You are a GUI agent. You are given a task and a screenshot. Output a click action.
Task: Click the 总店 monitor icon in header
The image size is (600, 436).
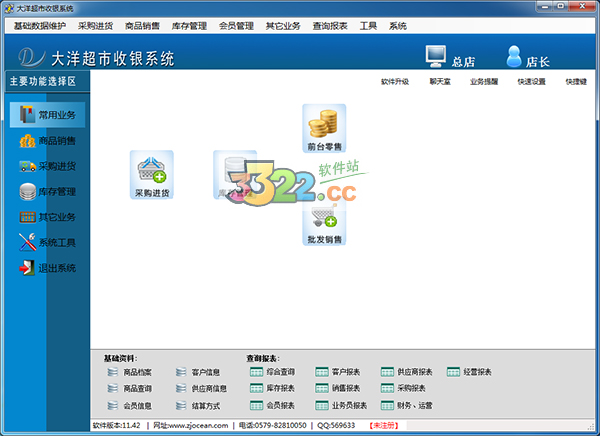(436, 56)
